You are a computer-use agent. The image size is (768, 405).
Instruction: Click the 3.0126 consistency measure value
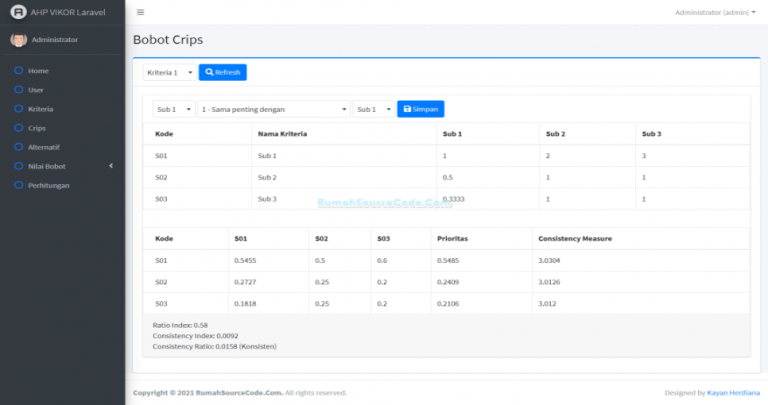coord(549,282)
